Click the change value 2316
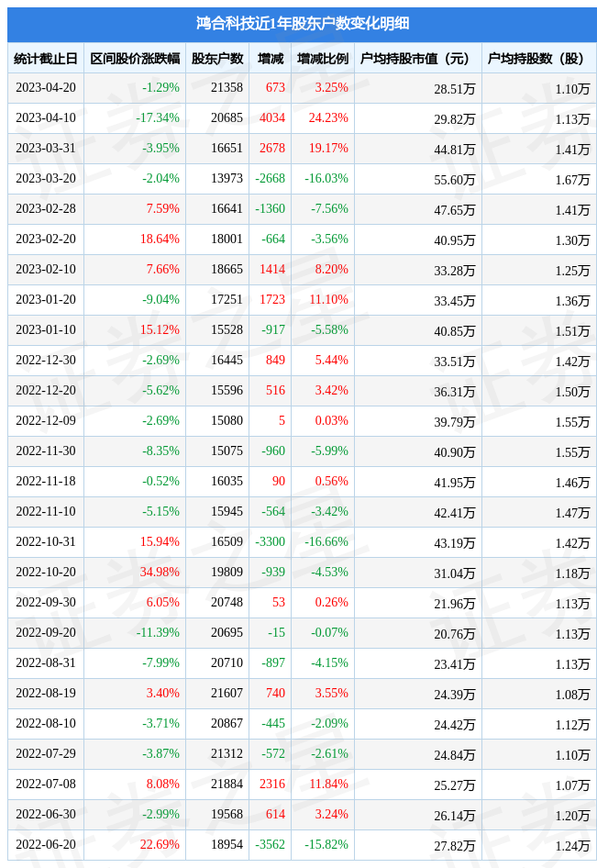This screenshot has width=597, height=868. (x=272, y=784)
